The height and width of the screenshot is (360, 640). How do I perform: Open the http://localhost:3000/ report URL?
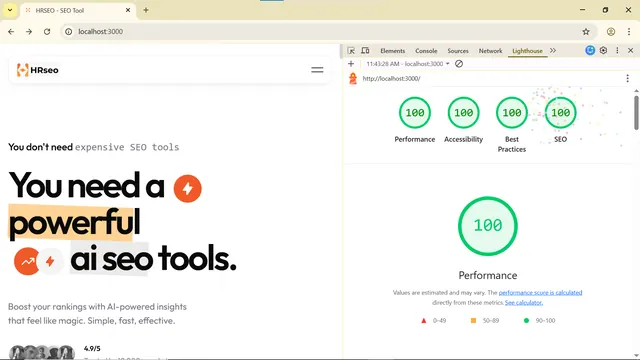(x=391, y=78)
